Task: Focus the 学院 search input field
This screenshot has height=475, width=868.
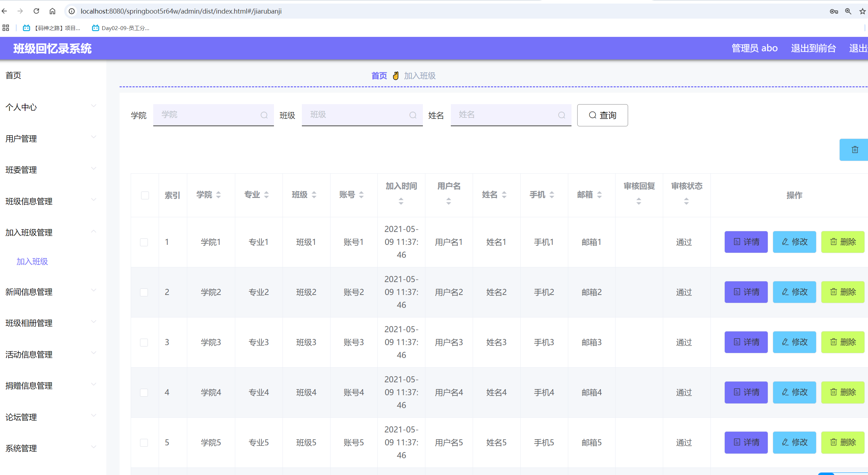Action: 213,115
